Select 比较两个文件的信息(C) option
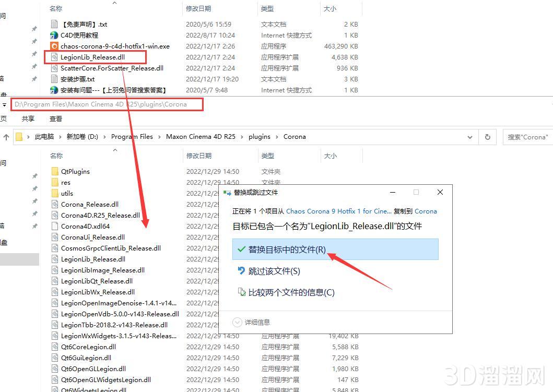The width and height of the screenshot is (553, 392). point(291,292)
